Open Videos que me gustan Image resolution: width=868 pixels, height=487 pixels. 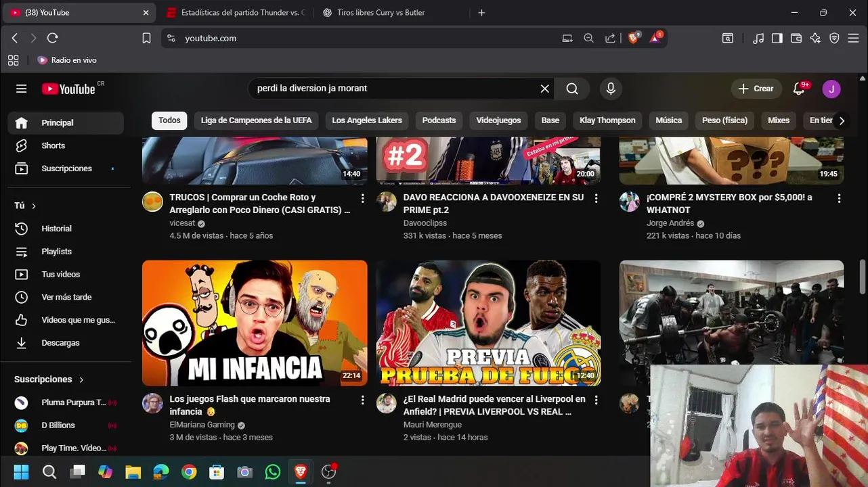tap(66, 320)
